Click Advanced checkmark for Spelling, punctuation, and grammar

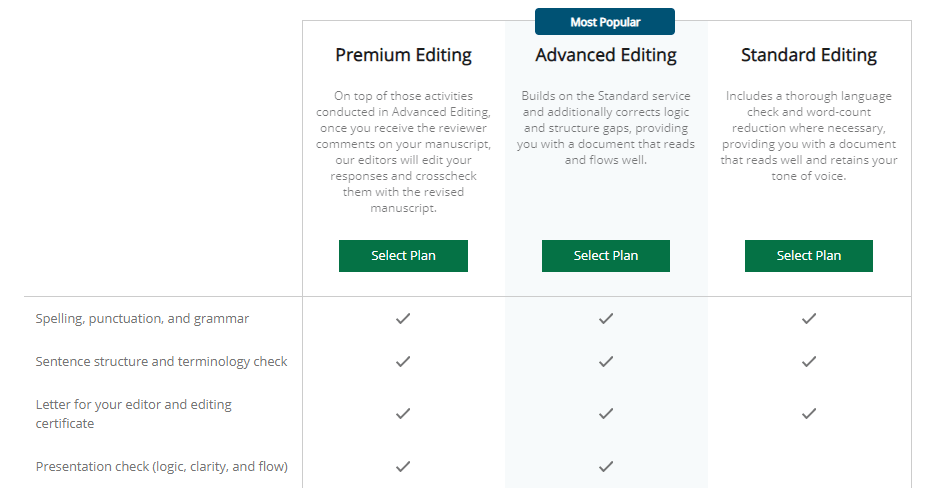coord(606,319)
